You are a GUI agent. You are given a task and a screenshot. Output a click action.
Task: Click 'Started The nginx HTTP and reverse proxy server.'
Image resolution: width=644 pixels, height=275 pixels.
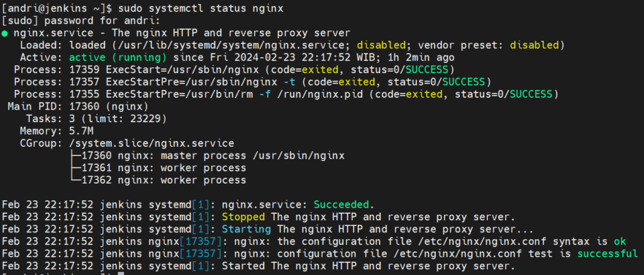point(369,266)
